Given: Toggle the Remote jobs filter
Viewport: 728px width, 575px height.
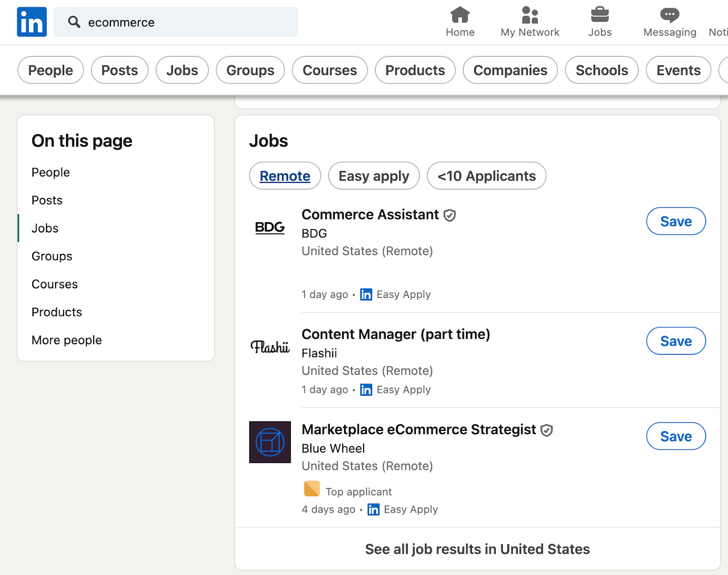Looking at the screenshot, I should [285, 176].
